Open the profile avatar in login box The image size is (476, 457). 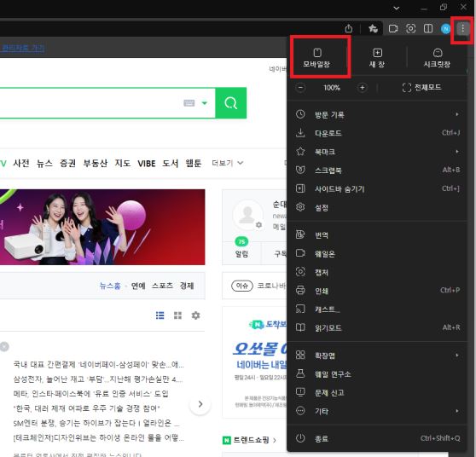tap(247, 214)
